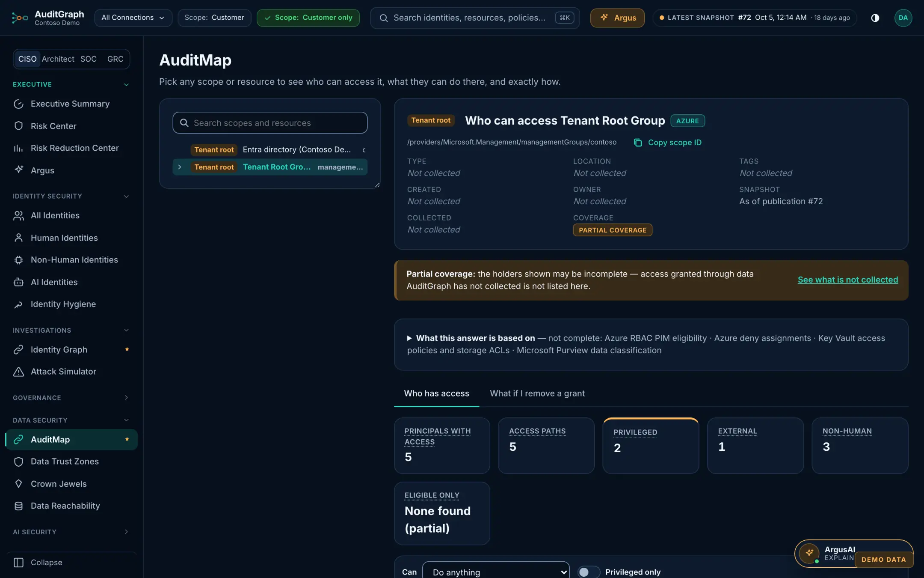Open Identity Graph link icon
The height and width of the screenshot is (578, 924).
tap(18, 350)
